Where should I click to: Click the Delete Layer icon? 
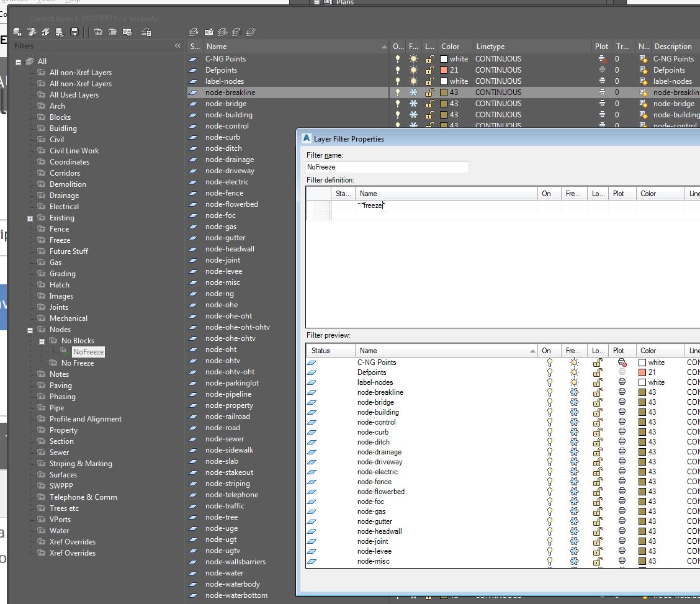223,32
